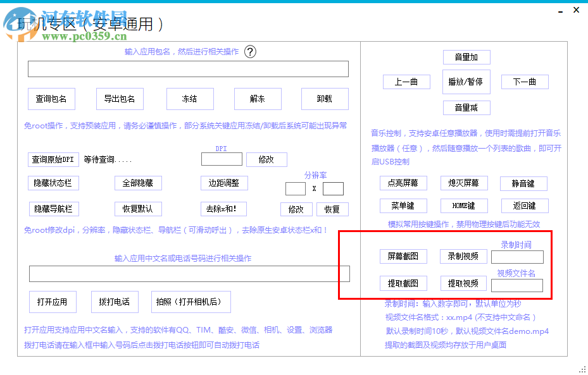Decrease volume with 音量减
The width and height of the screenshot is (588, 375).
click(x=466, y=108)
